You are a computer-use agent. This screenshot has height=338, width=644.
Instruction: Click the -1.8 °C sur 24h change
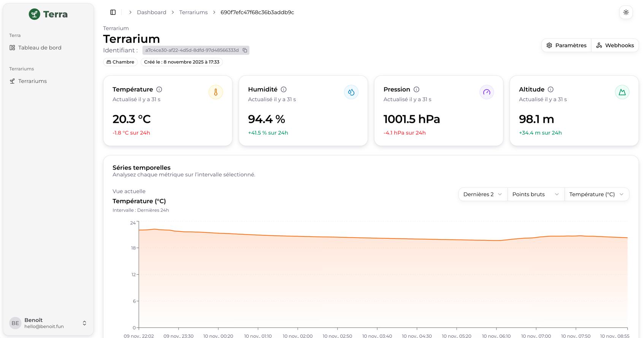(131, 133)
